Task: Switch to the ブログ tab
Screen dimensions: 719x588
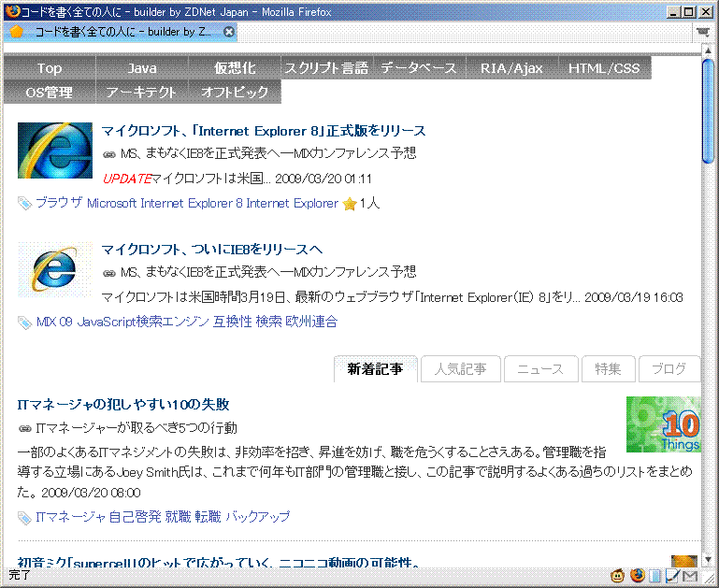Action: click(669, 369)
